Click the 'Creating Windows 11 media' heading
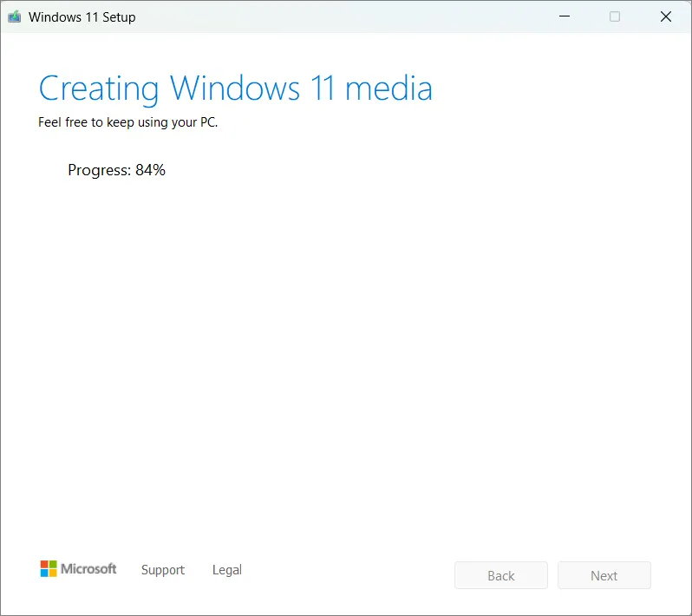This screenshot has width=692, height=616. click(235, 88)
